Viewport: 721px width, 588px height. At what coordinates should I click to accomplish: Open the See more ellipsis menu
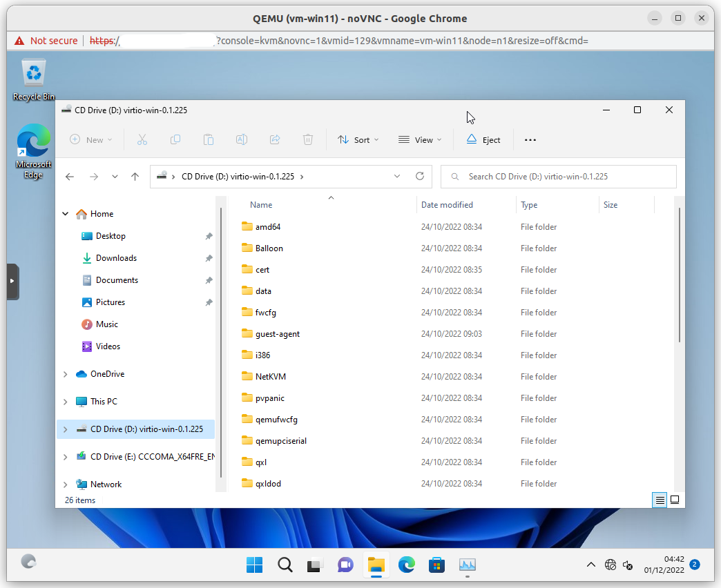click(x=530, y=139)
